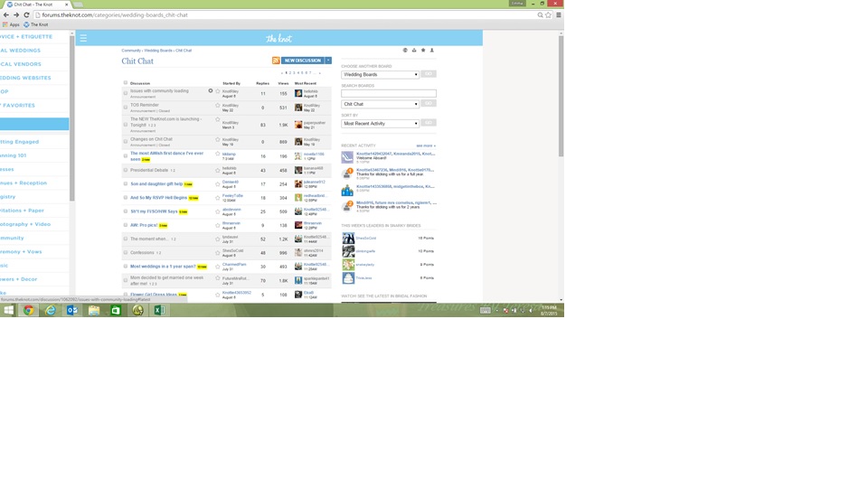The image size is (868, 488).
Task: Open the bookmarks star icon in header
Action: [x=423, y=51]
